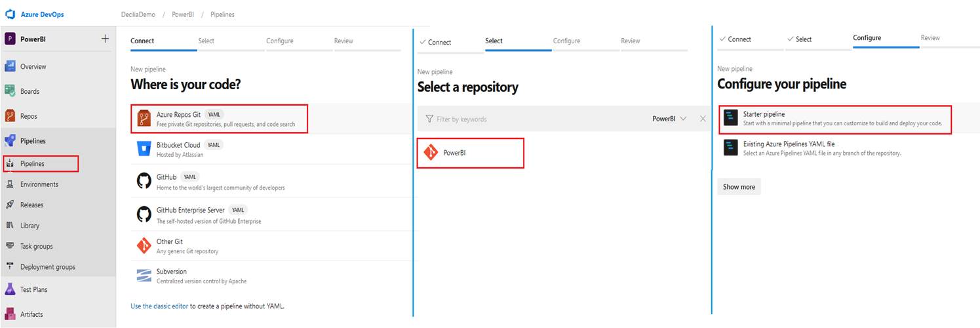This screenshot has width=980, height=328.
Task: Select the Select tab in first panel
Action: 206,41
